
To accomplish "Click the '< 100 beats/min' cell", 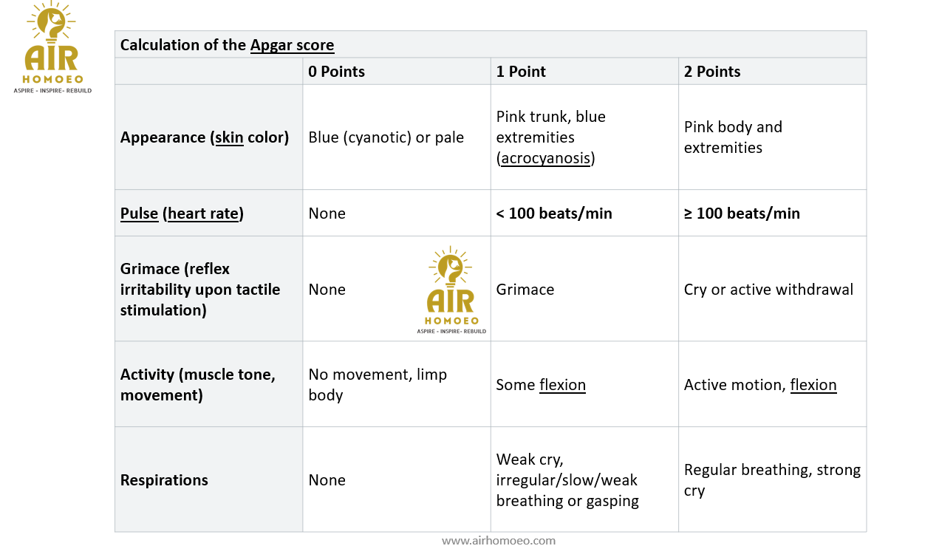I will point(584,214).
